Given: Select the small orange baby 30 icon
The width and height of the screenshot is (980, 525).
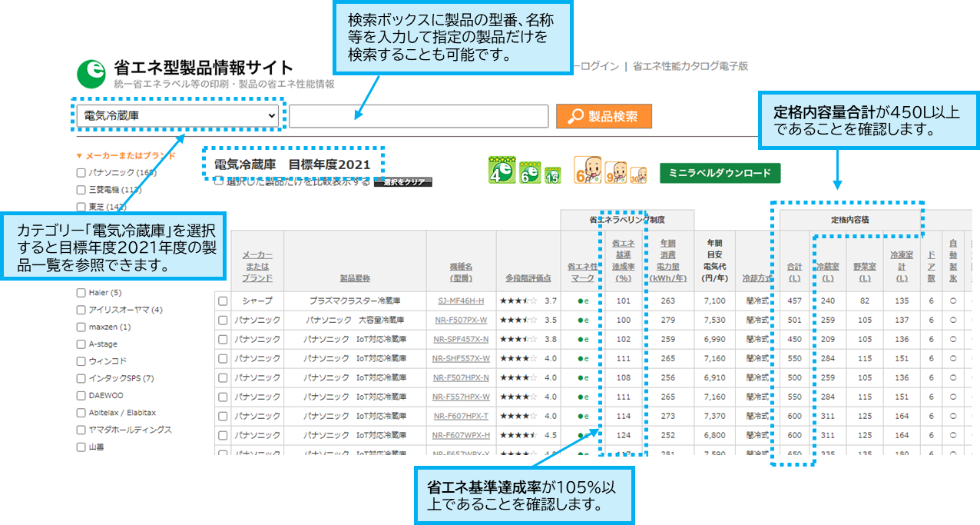Looking at the screenshot, I should point(637,176).
